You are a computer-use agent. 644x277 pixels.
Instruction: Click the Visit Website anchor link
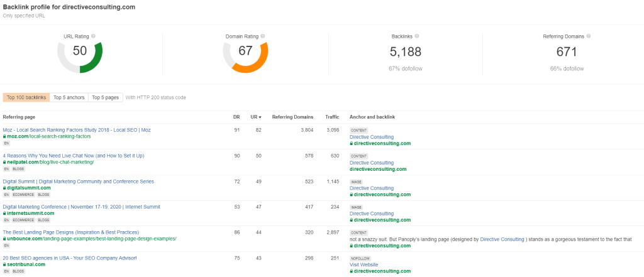(364, 265)
